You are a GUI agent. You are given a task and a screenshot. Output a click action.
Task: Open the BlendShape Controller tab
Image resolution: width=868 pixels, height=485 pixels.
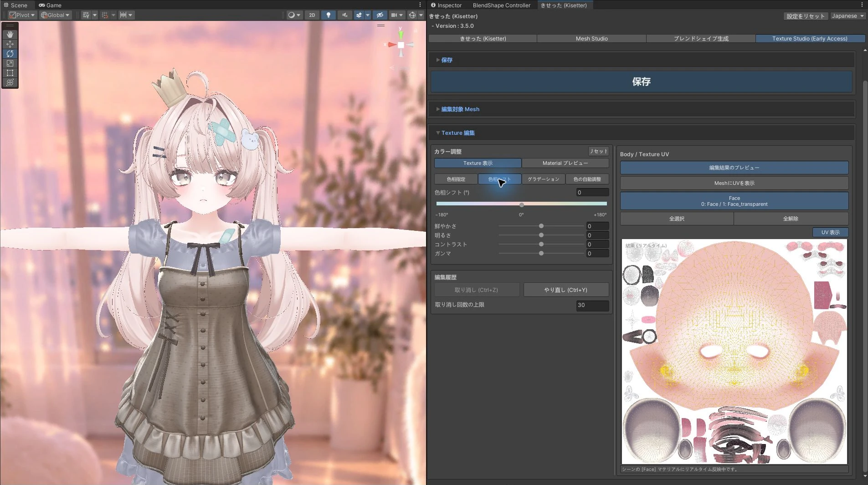[x=501, y=5]
